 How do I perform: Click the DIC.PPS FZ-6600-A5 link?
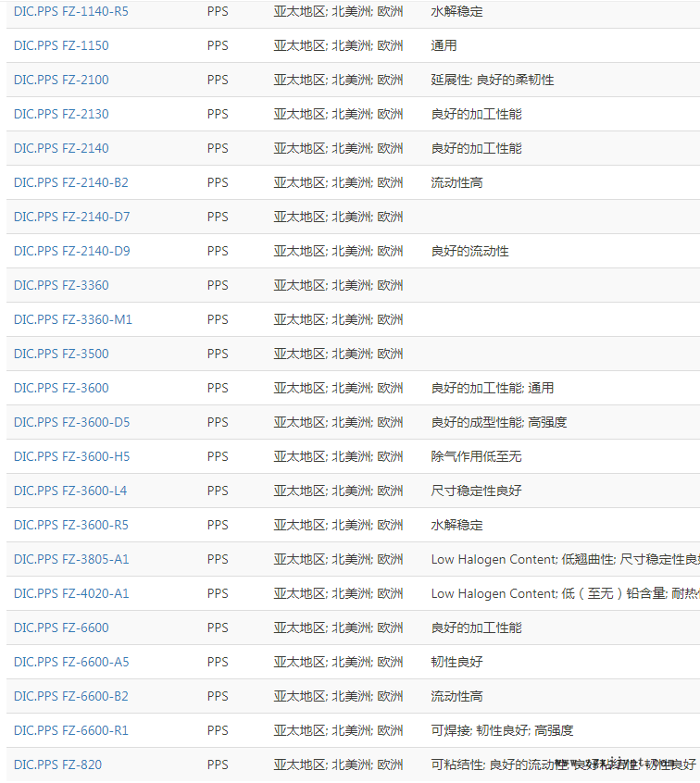(x=71, y=663)
